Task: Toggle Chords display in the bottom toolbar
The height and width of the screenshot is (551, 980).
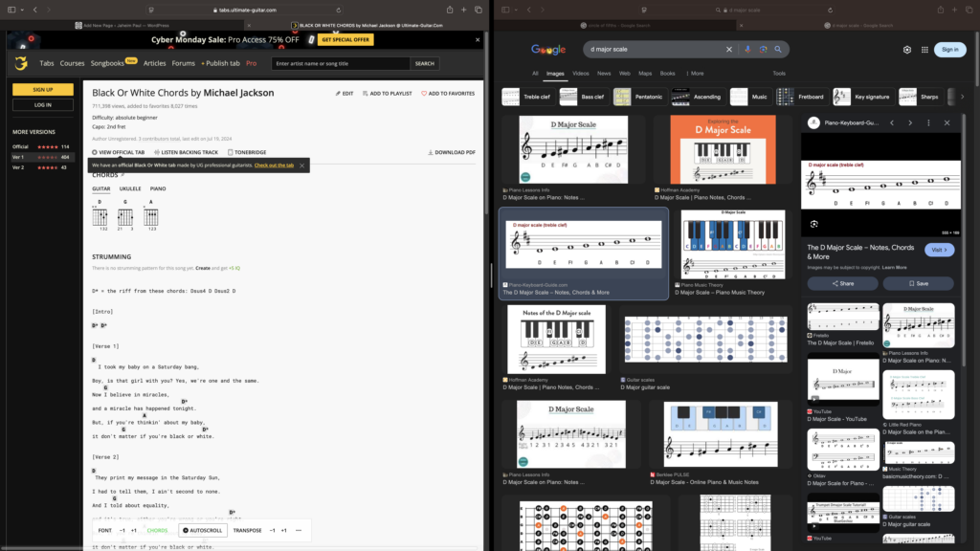Action: point(157,530)
